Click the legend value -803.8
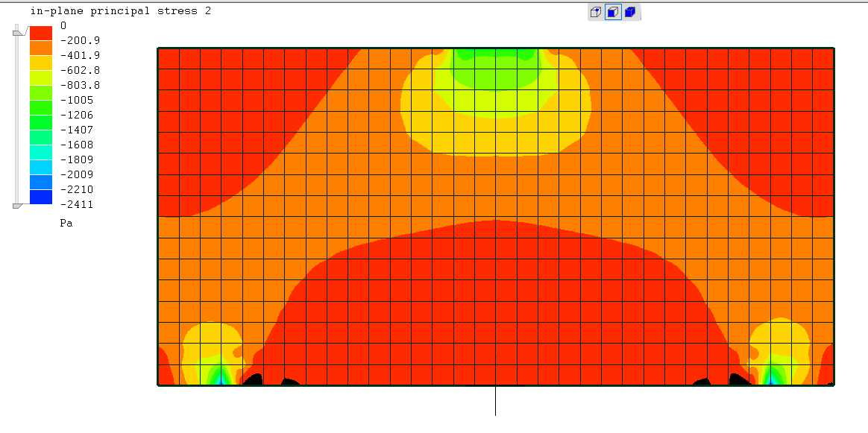The width and height of the screenshot is (868, 433). (x=80, y=85)
